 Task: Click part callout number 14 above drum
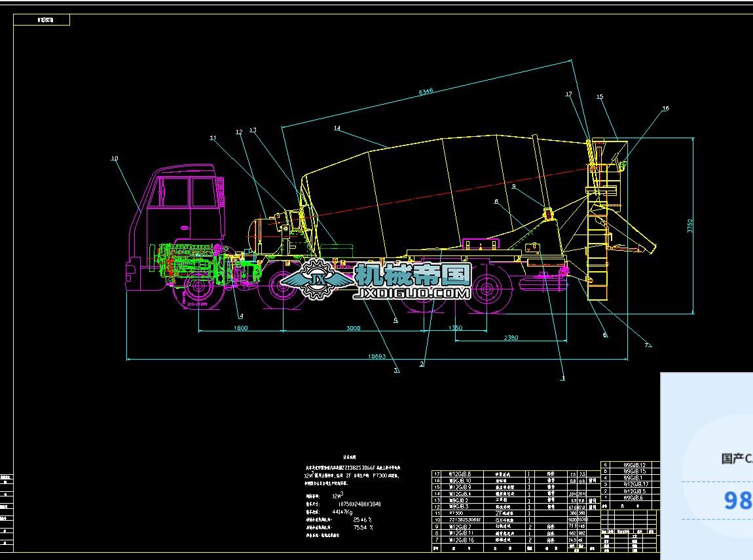click(x=337, y=128)
